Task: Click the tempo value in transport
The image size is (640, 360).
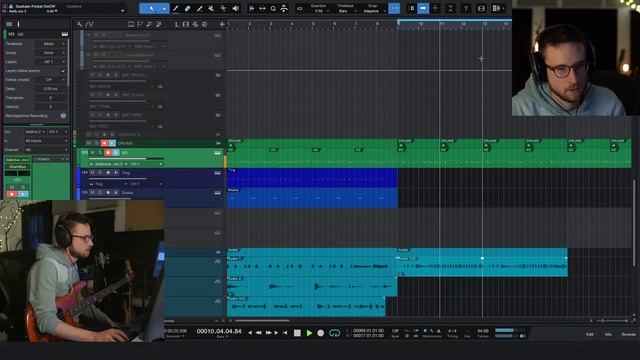Action: click(x=483, y=331)
